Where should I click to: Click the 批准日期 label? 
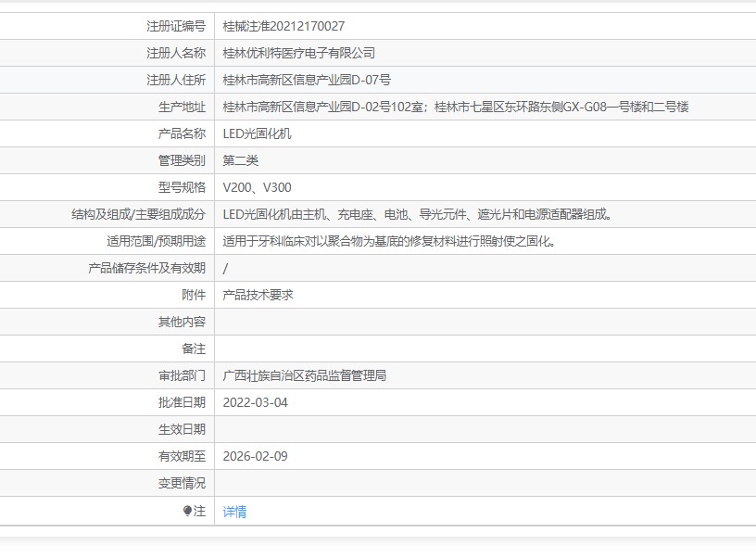[x=182, y=402]
